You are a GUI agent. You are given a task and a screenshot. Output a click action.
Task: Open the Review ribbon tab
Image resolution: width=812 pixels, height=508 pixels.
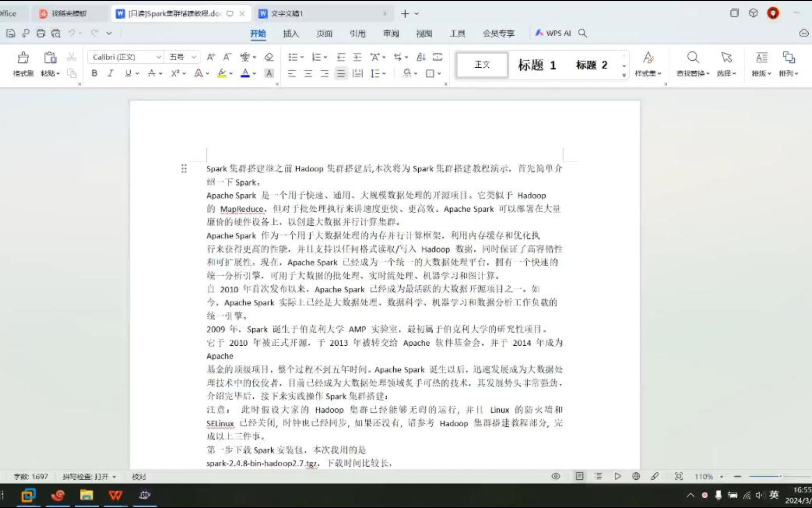(391, 33)
